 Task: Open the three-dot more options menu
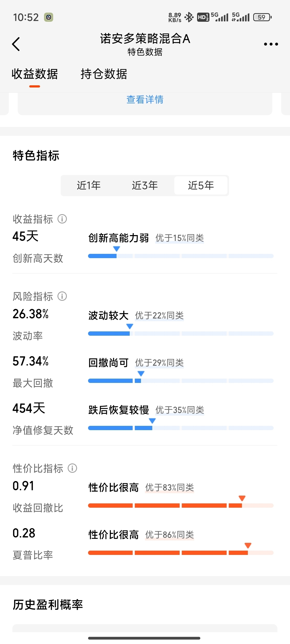pos(271,44)
